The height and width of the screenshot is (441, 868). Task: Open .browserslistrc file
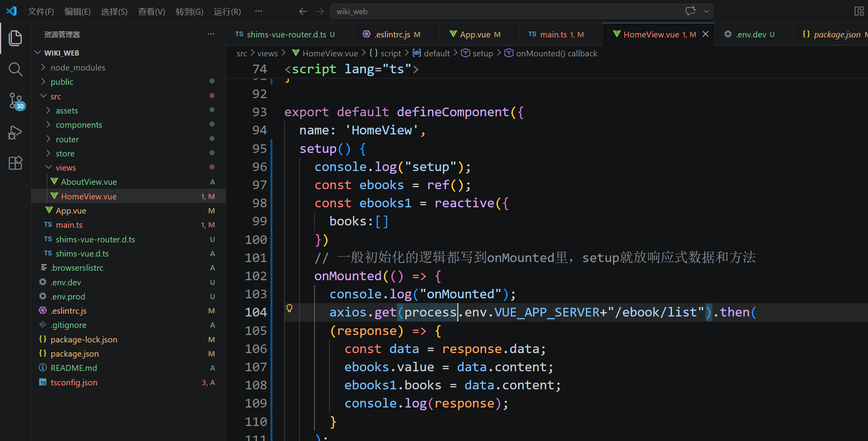pyautogui.click(x=128, y=268)
